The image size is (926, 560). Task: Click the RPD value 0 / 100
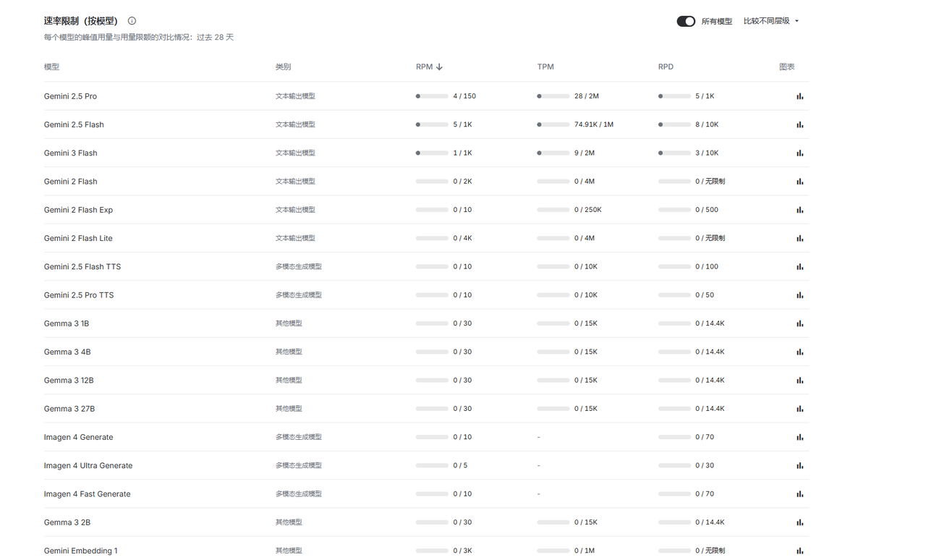[x=707, y=266]
